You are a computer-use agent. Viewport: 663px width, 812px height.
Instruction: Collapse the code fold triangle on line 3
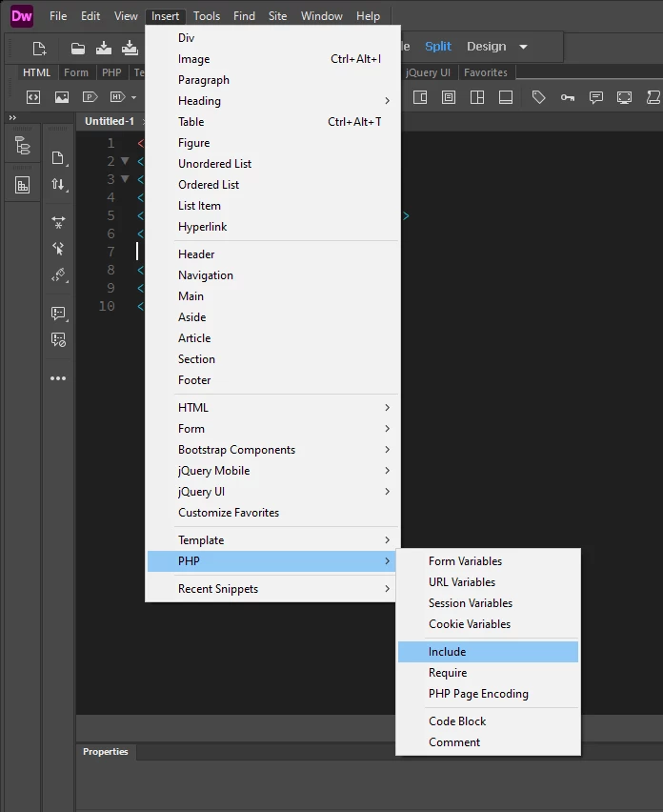[x=125, y=179]
